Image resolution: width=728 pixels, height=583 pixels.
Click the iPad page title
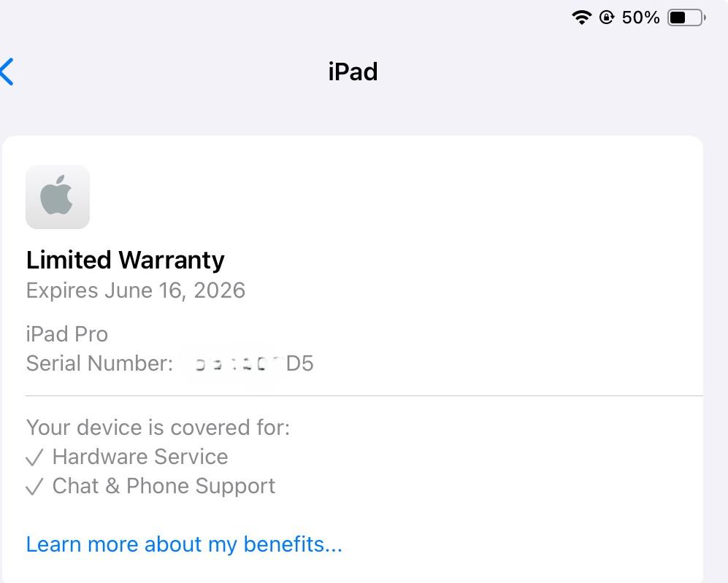353,72
